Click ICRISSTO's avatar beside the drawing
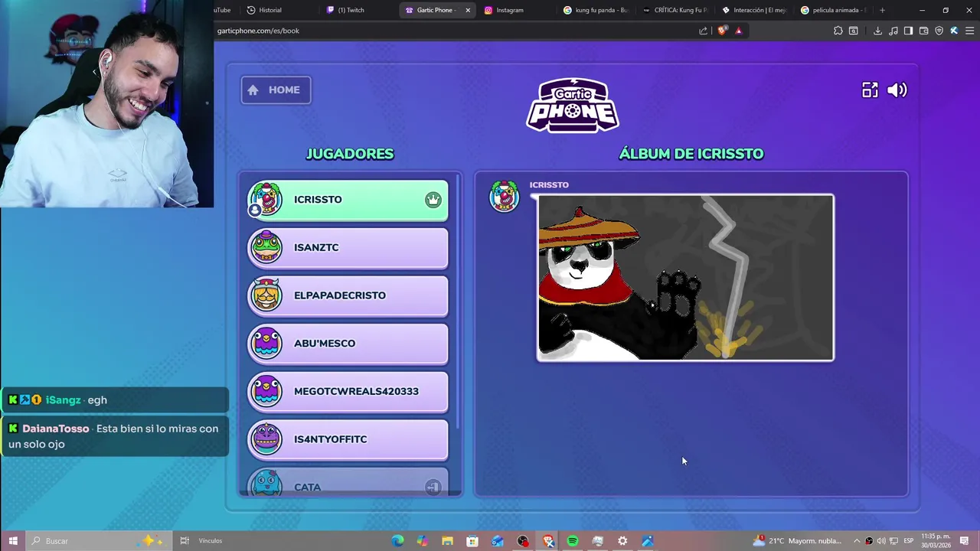The height and width of the screenshot is (551, 980). 505,197
